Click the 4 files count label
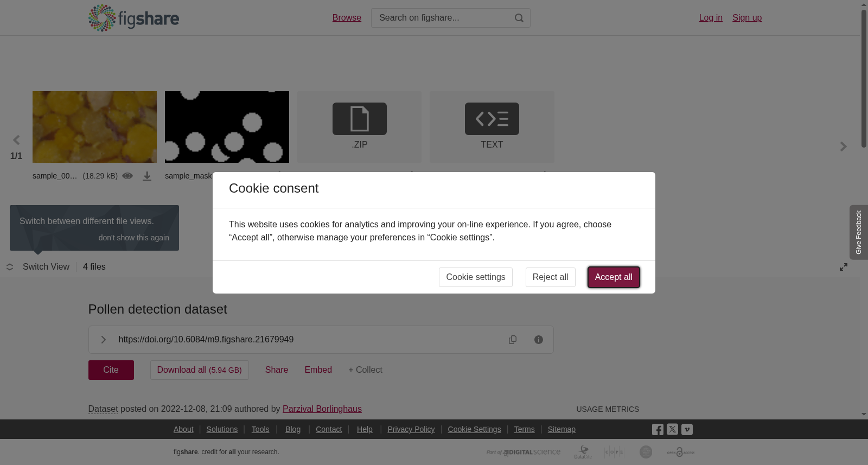 point(94,267)
